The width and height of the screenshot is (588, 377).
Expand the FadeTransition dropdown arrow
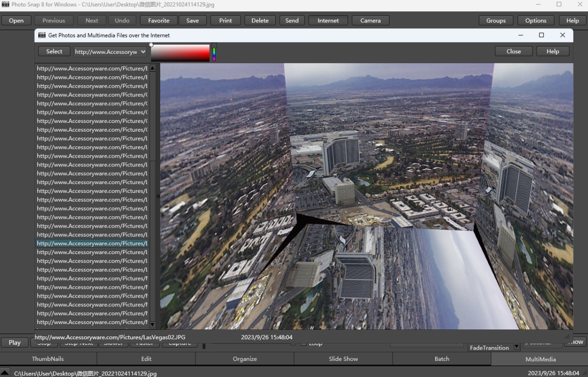tap(516, 347)
